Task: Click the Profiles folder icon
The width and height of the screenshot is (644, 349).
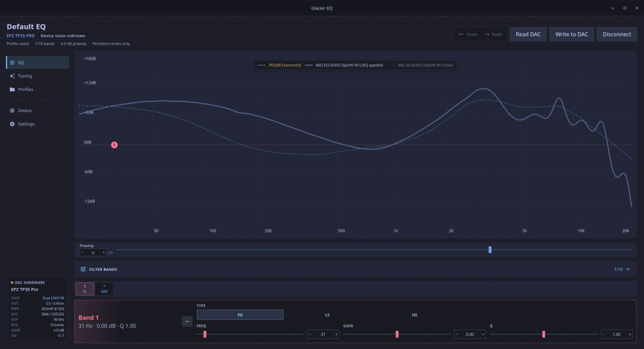Action: (x=13, y=89)
